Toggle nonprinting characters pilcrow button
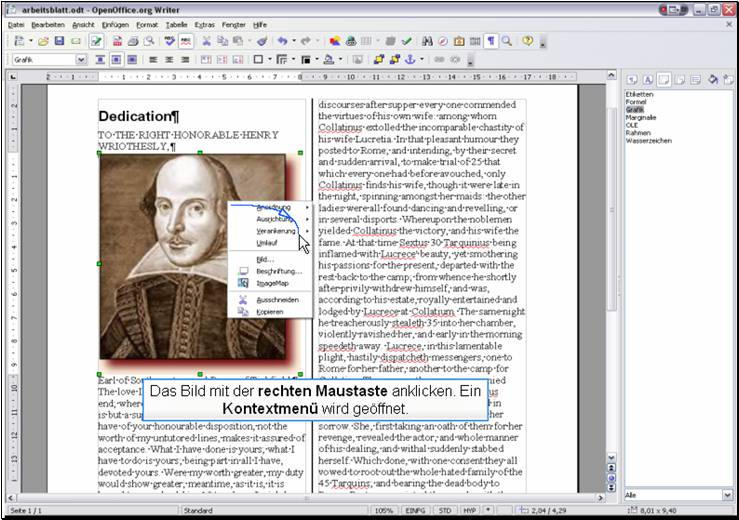The width and height of the screenshot is (739, 520). click(491, 41)
